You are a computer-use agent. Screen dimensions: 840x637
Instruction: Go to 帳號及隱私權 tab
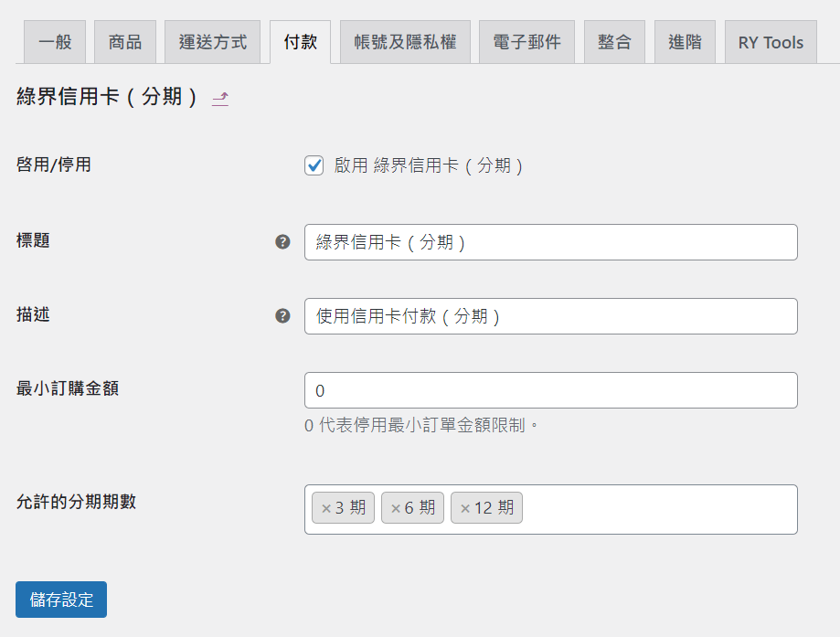[405, 42]
